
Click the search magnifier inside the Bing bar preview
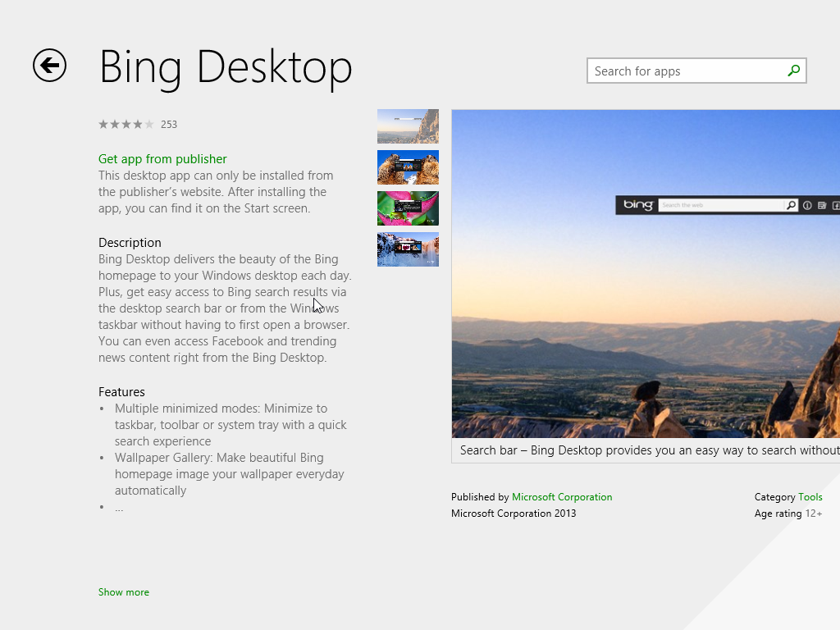(x=790, y=205)
